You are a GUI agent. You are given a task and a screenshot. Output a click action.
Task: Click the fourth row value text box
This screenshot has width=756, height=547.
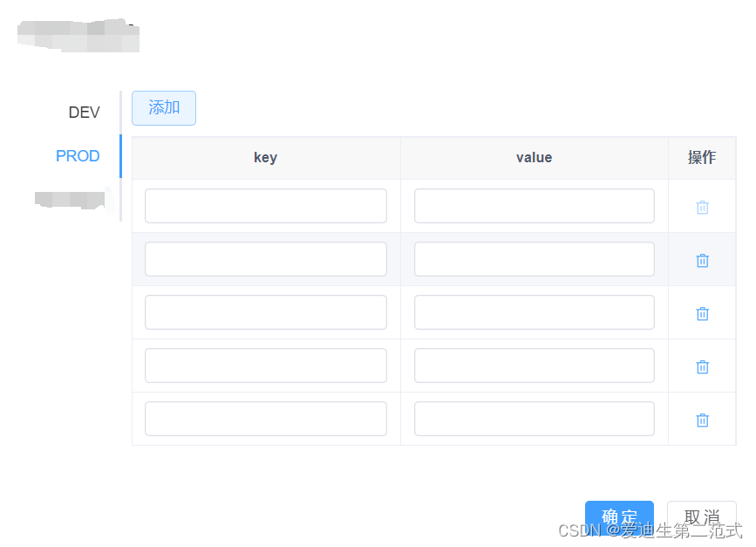coord(534,366)
